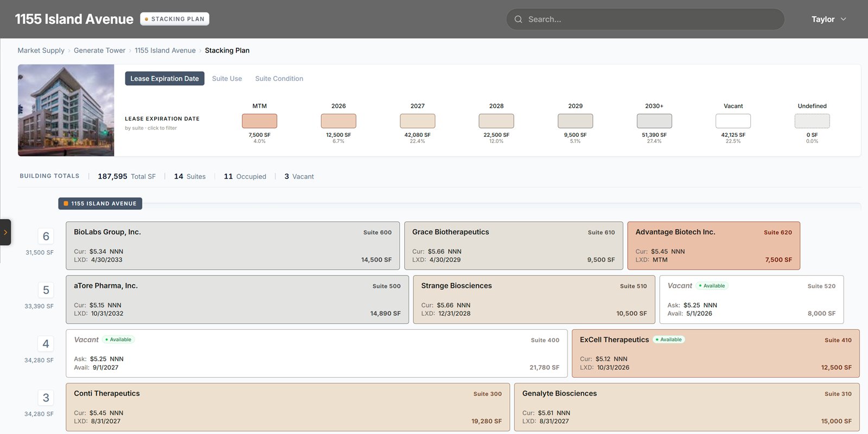Viewport: 868px width, 434px height.
Task: Click the chevron beside Taylor
Action: pyautogui.click(x=844, y=19)
